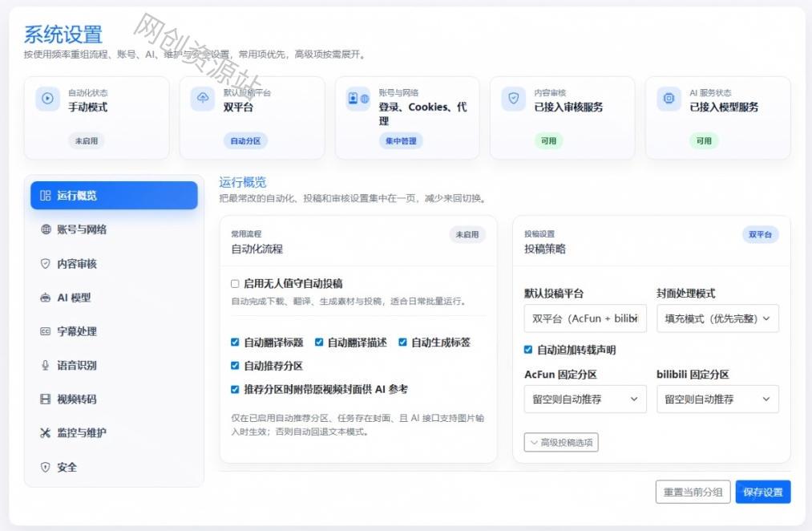This screenshot has height=531, width=812.
Task: Open 账号与网络 settings section
Action: click(114, 229)
